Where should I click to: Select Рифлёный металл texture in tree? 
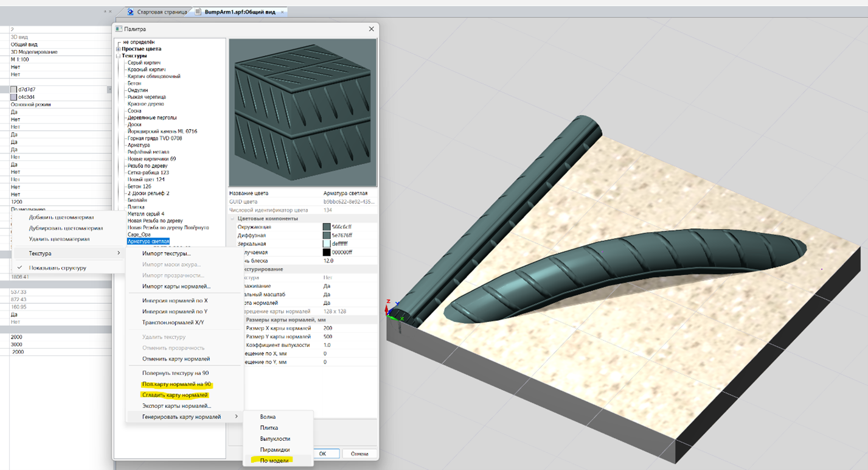pos(148,152)
